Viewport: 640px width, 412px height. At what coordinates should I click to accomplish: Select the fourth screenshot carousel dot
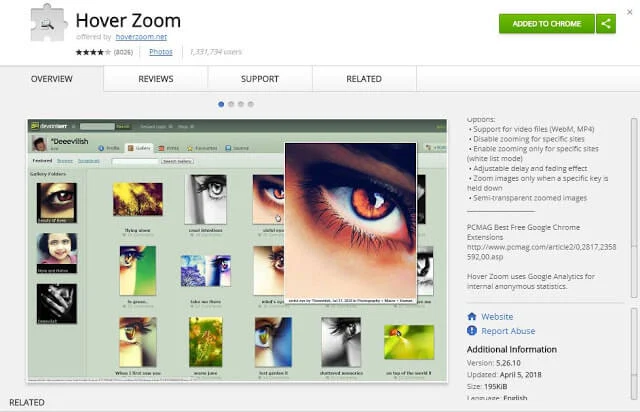click(x=251, y=104)
